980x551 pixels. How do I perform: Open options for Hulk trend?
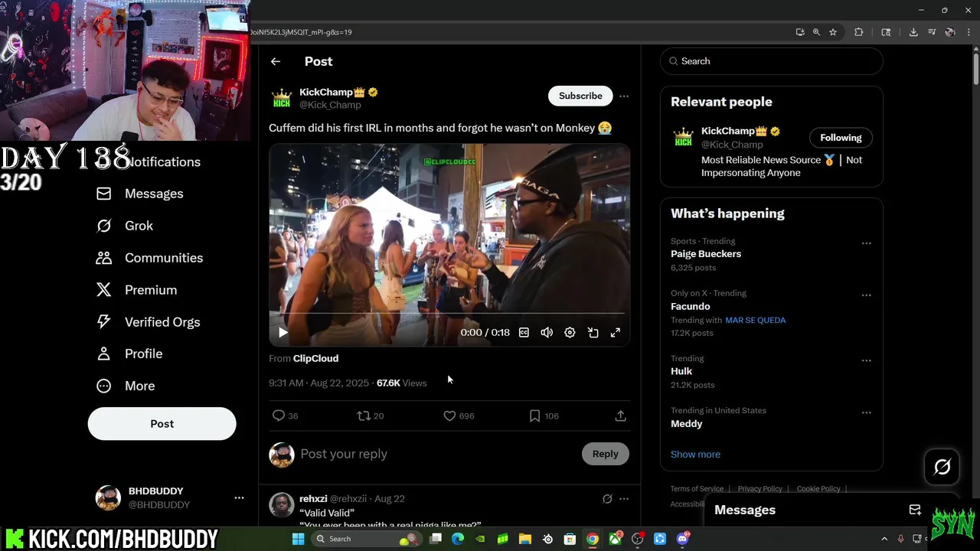click(867, 360)
